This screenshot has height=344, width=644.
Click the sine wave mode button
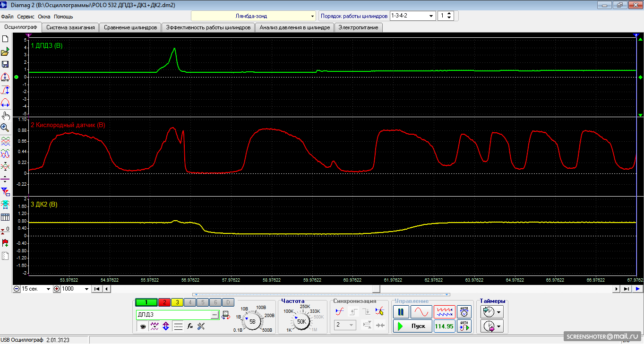point(421,312)
